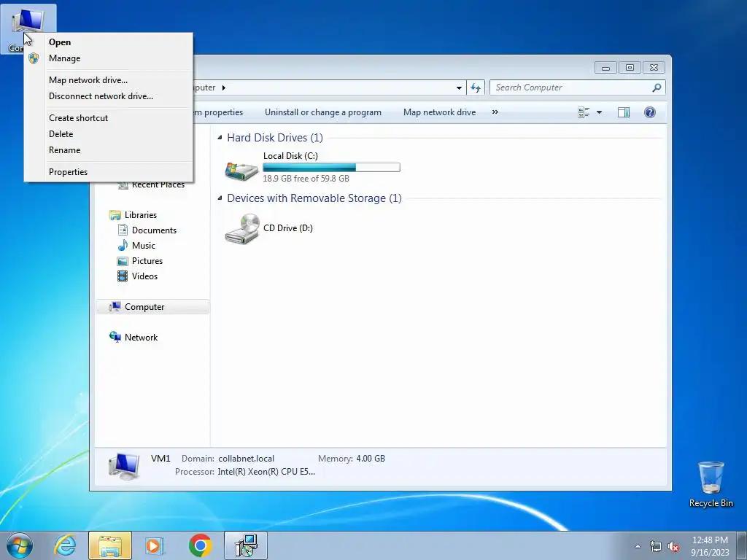Click the collabnet.local domain value
This screenshot has width=747, height=560.
(x=247, y=459)
